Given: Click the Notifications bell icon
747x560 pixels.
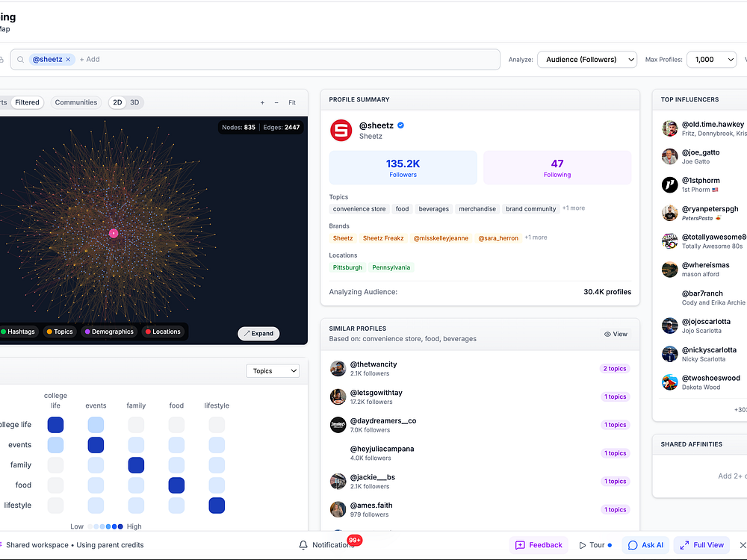Looking at the screenshot, I should coord(303,545).
